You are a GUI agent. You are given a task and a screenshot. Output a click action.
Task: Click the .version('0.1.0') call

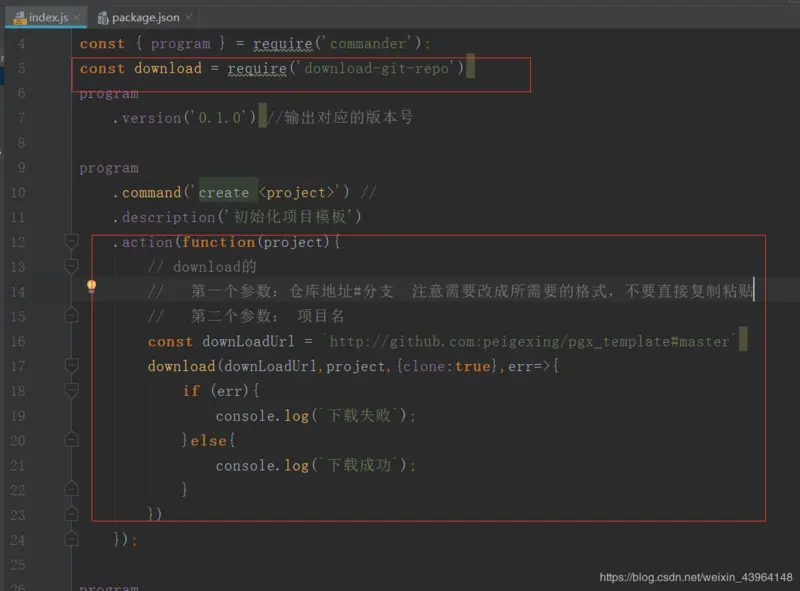pyautogui.click(x=184, y=118)
